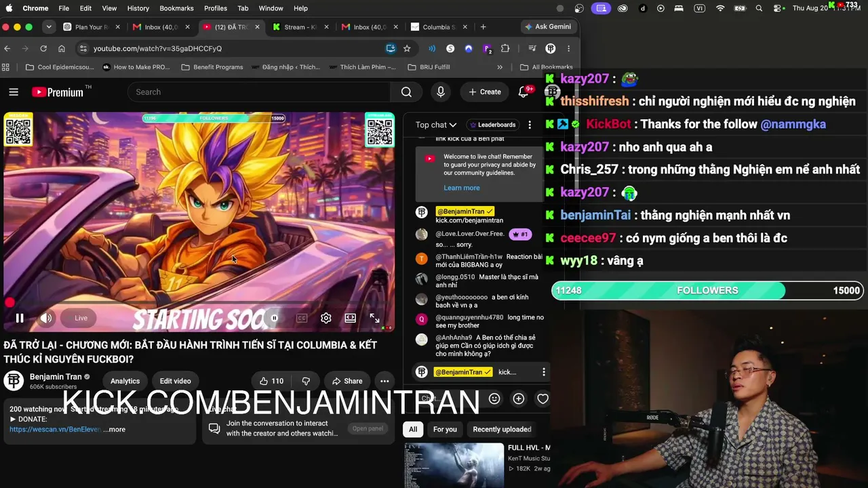
Task: Switch the player to theater mode
Action: pyautogui.click(x=350, y=318)
